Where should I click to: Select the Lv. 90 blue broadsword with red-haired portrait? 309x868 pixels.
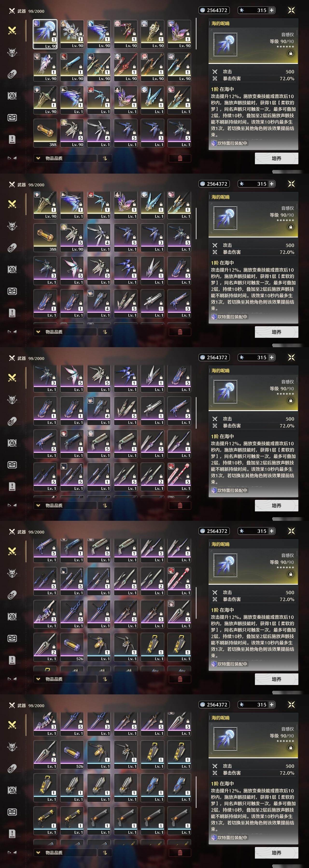(x=72, y=67)
